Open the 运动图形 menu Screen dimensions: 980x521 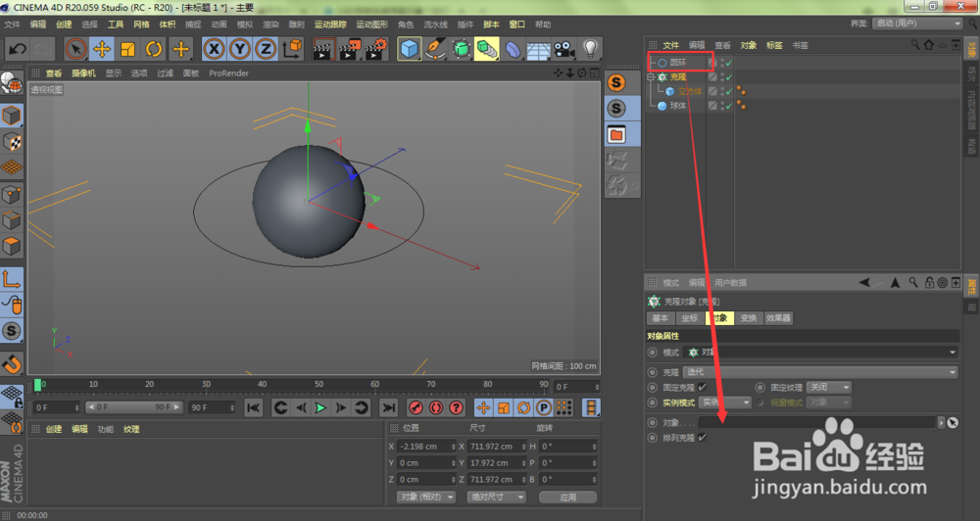371,24
